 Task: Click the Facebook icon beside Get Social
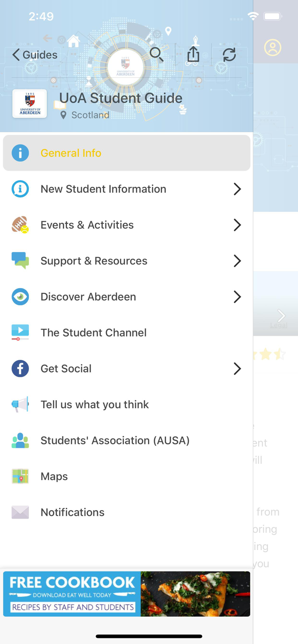20,368
